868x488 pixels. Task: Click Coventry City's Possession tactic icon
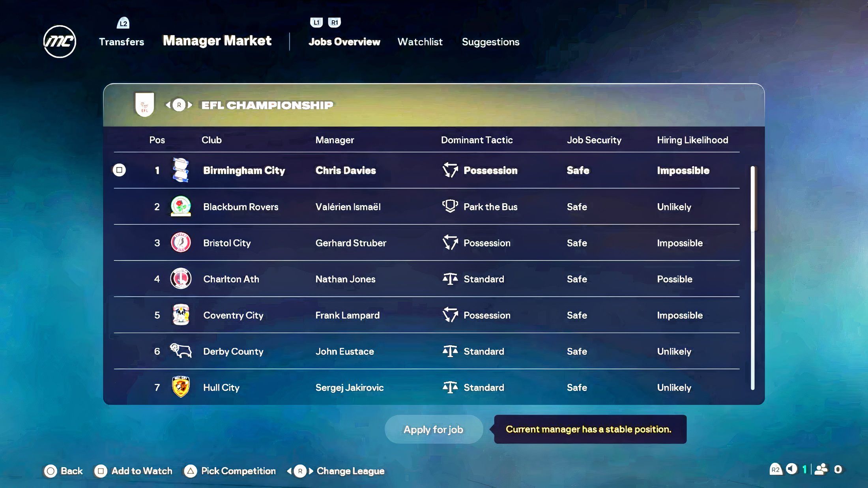[450, 315]
